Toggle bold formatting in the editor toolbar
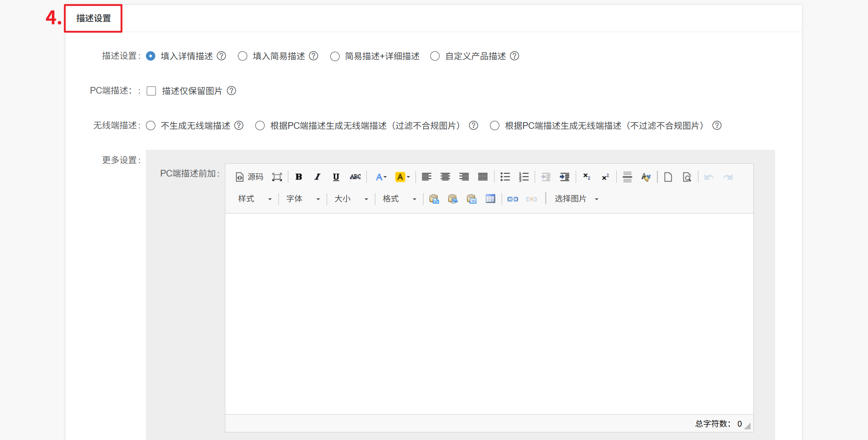This screenshot has height=440, width=868. click(x=299, y=177)
